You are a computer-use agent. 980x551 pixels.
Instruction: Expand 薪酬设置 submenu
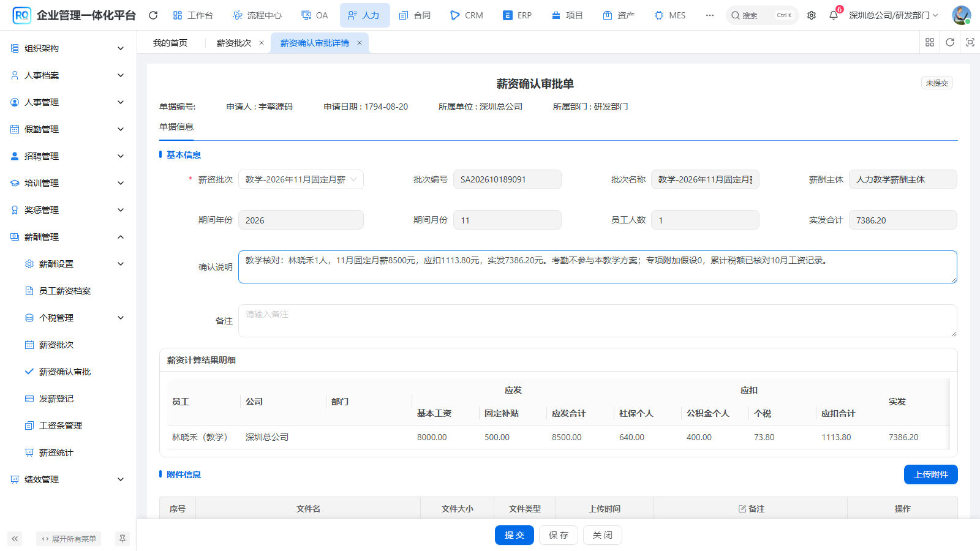(x=68, y=264)
